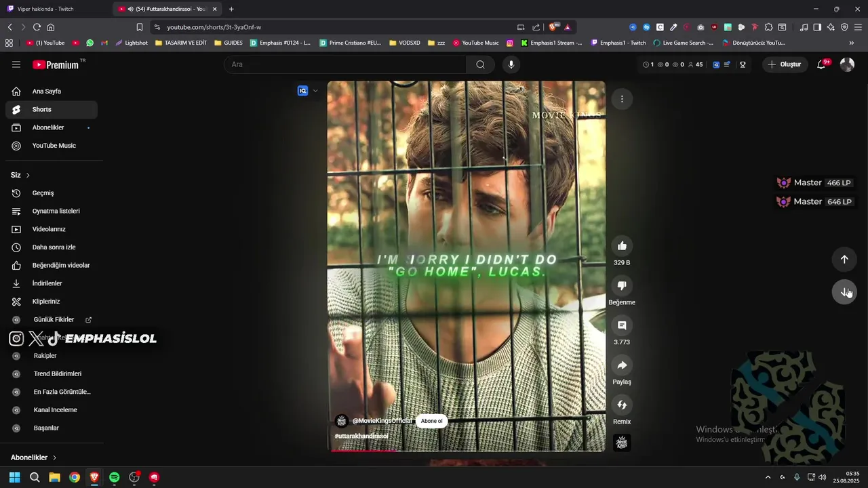Open YouTube Music sidebar item
This screenshot has height=488, width=868.
tap(52, 146)
